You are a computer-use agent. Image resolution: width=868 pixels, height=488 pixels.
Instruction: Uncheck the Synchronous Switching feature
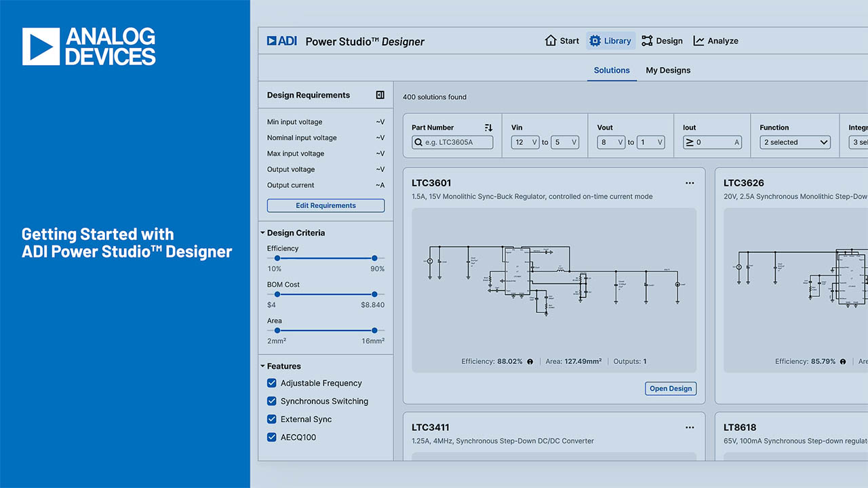[272, 401]
